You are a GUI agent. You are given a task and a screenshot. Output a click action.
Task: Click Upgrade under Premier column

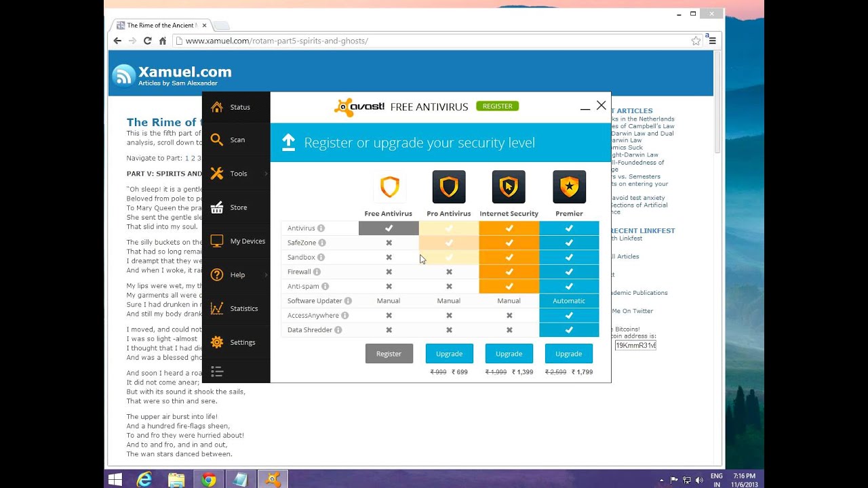pyautogui.click(x=569, y=354)
